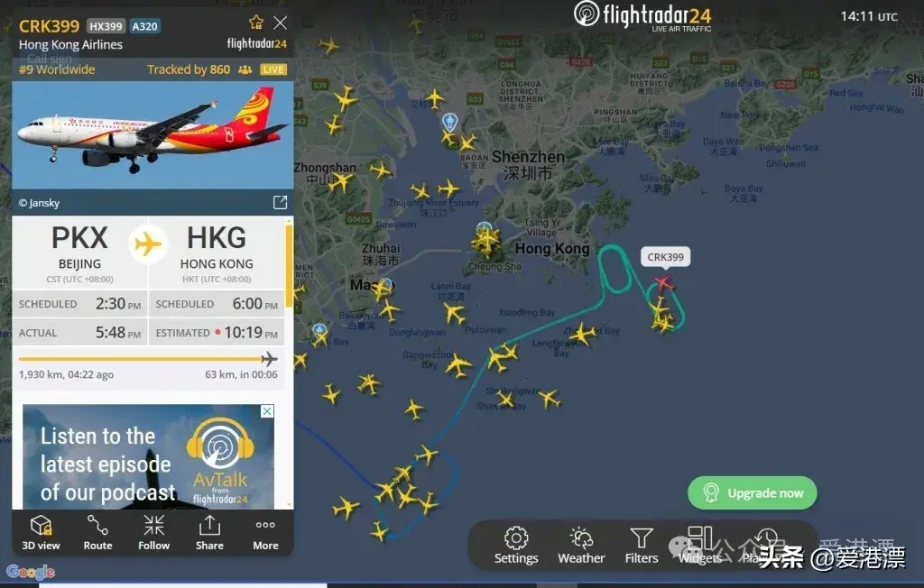The width and height of the screenshot is (924, 588).
Task: Share this flight
Action: 209,533
